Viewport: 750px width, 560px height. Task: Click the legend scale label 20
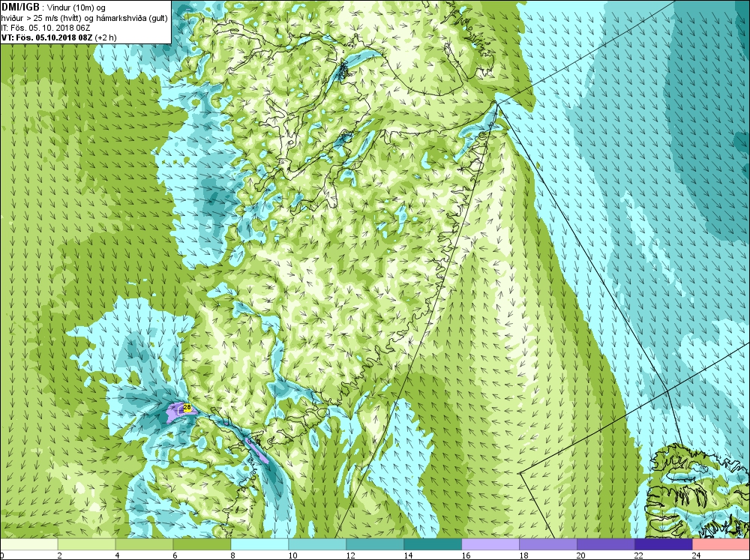[x=580, y=556]
